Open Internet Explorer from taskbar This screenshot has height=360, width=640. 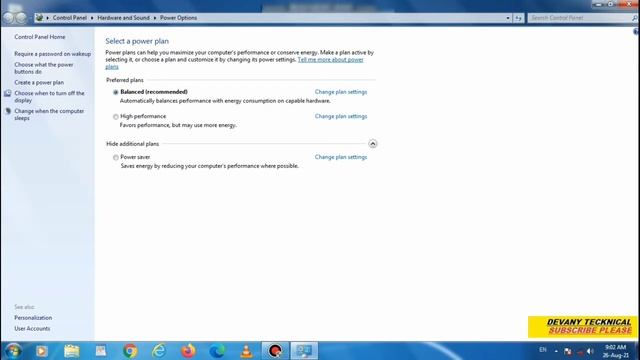159,351
